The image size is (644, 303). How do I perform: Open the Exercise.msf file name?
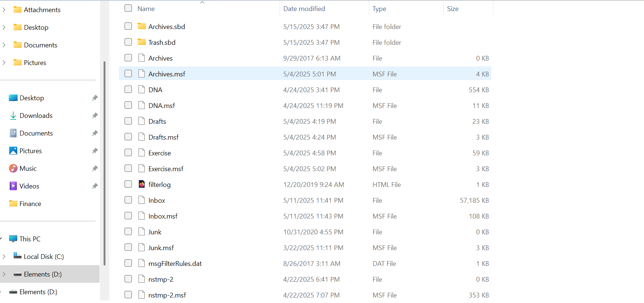tap(166, 169)
